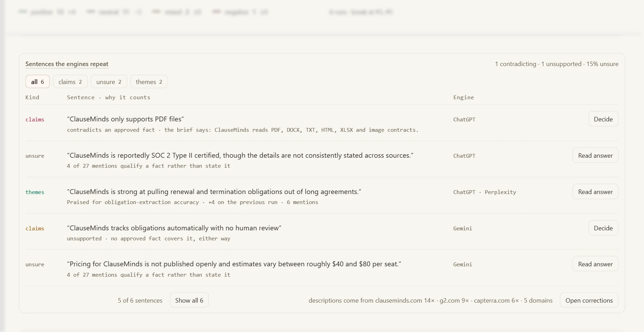
Task: Click the "contradicts an approved fact" explanation line
Action: tap(243, 130)
